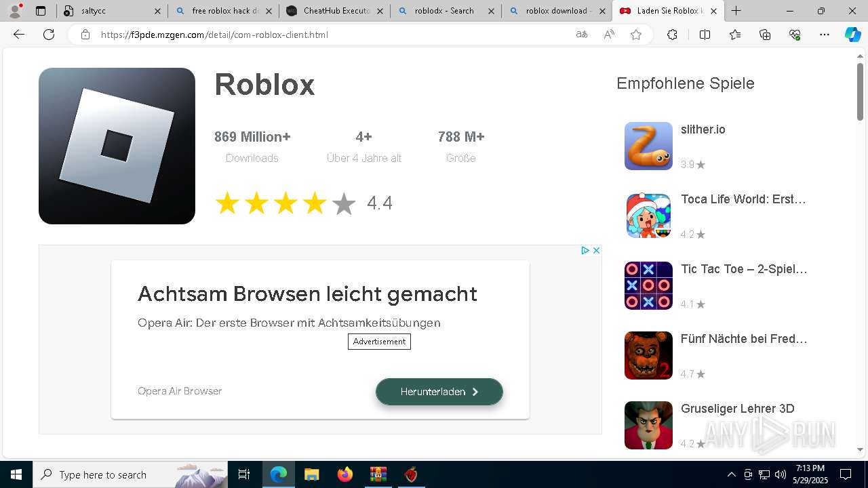Activate the read aloud icon
This screenshot has height=488, width=868.
(609, 35)
